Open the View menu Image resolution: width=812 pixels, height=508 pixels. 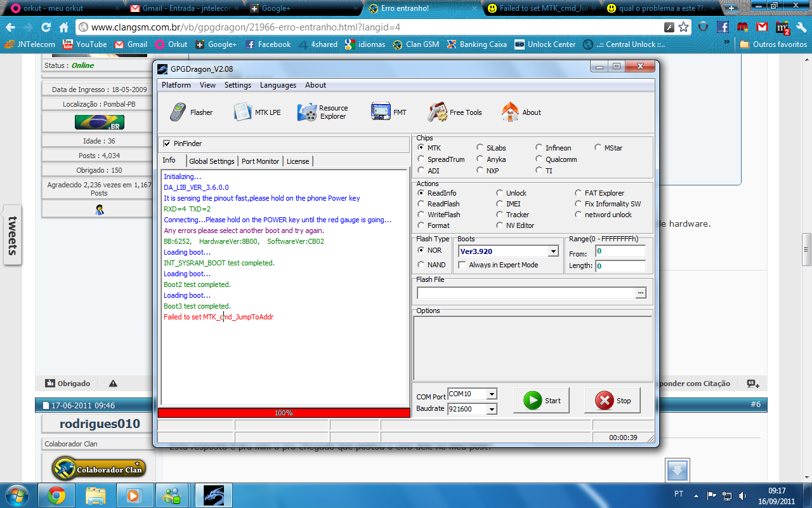tap(207, 85)
